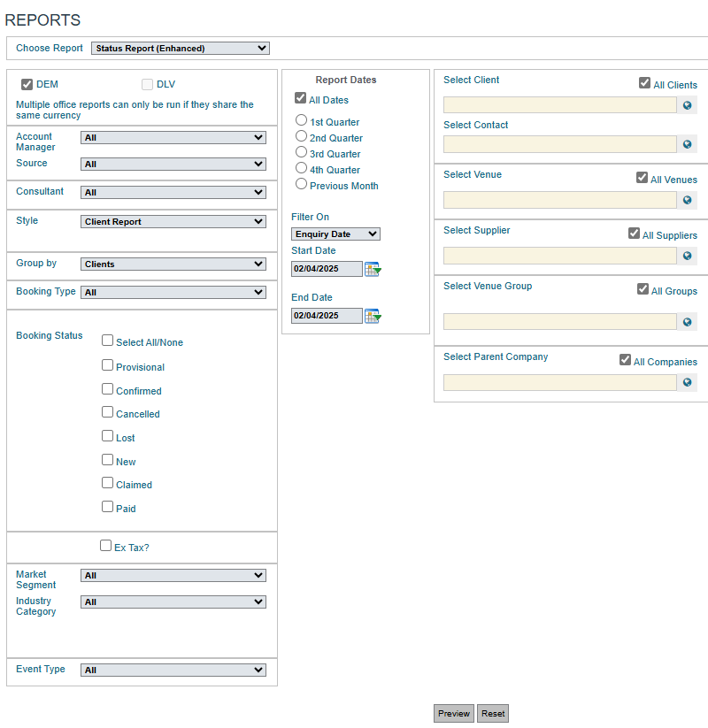Viewport: 708px width, 728px height.
Task: Click the globe lookup icon for Select Contact
Action: click(687, 144)
